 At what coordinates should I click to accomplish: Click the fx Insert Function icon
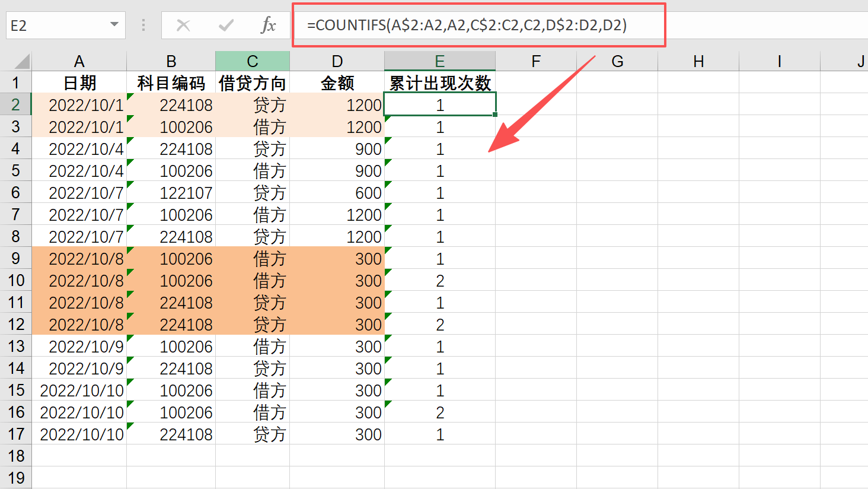270,25
